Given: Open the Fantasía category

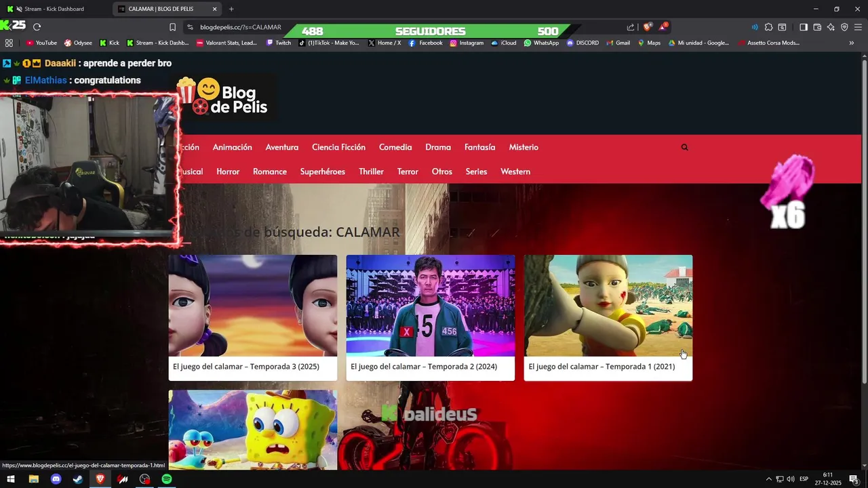Looking at the screenshot, I should 479,147.
